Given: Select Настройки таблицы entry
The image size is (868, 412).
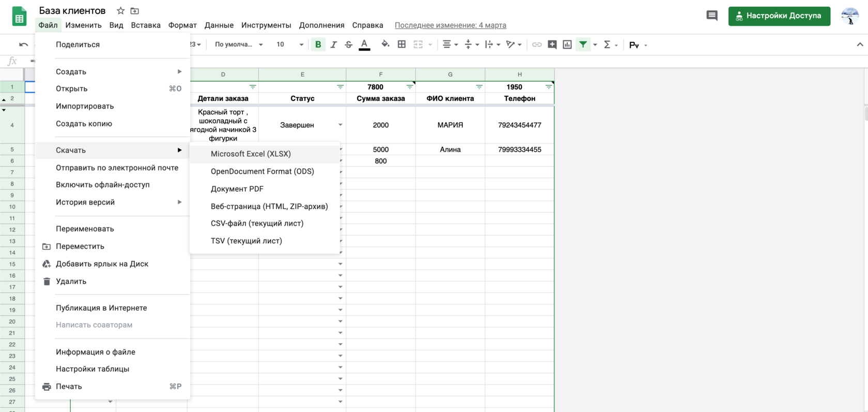Looking at the screenshot, I should pos(113,369).
